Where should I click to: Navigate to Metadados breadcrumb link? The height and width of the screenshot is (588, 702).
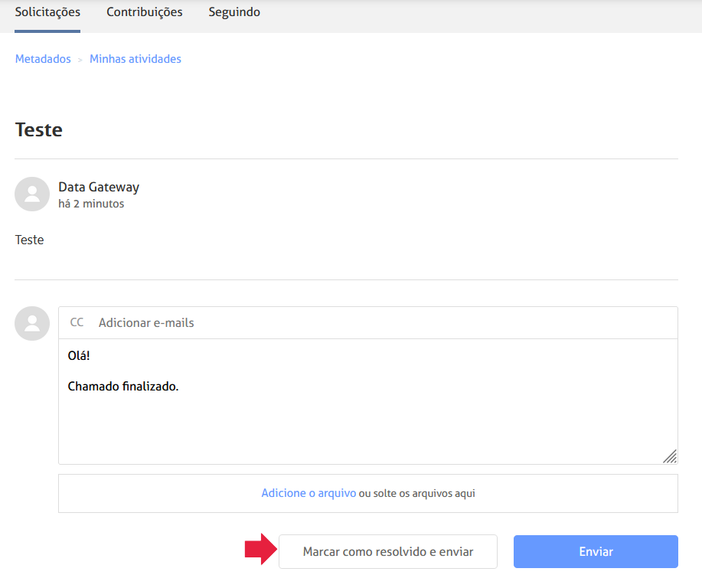tap(43, 59)
